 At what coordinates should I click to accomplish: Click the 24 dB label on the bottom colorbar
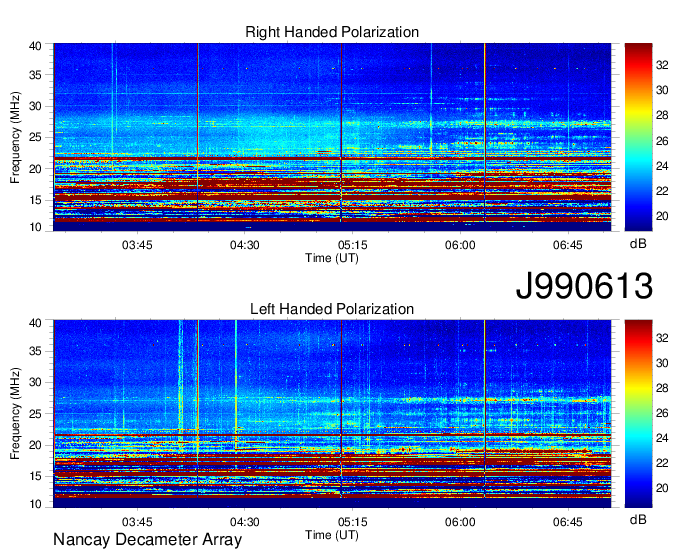[662, 438]
